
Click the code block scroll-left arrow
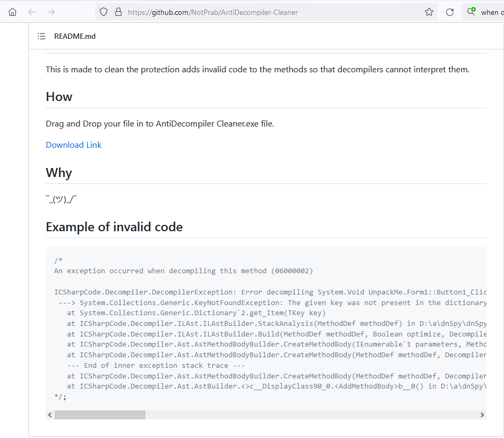50,415
